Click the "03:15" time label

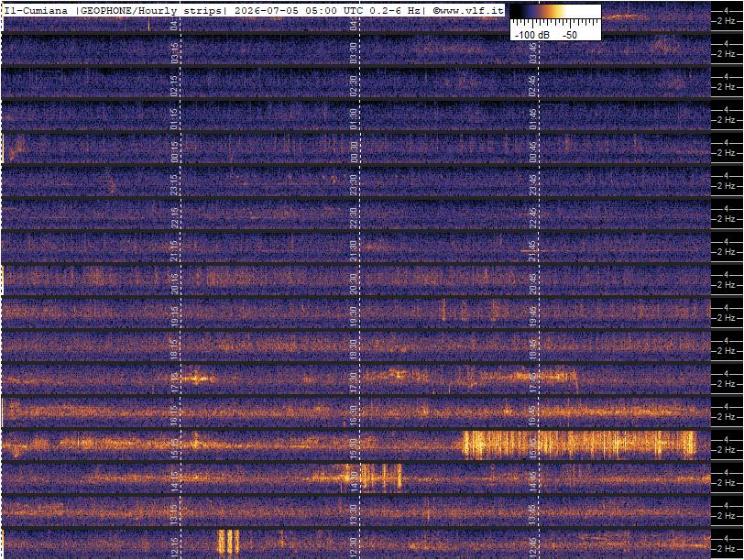(174, 52)
